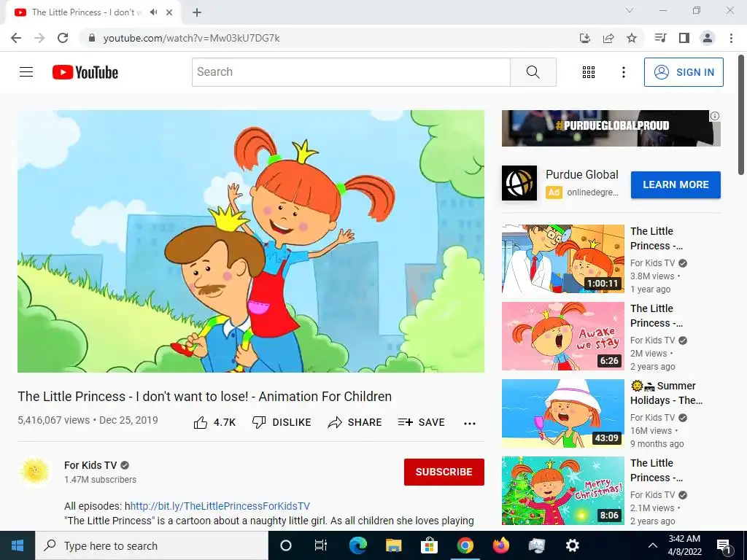This screenshot has width=747, height=560.
Task: Click the search magnifier button
Action: pos(533,72)
